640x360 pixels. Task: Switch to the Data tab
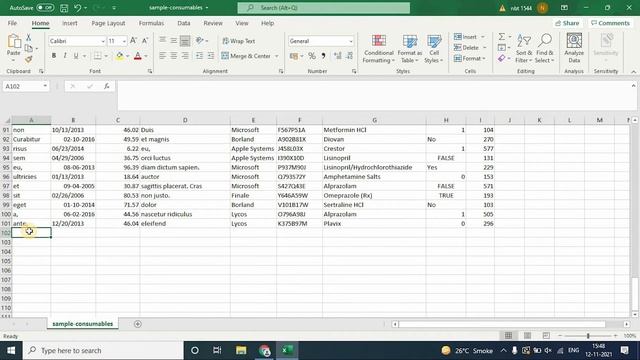pos(184,23)
